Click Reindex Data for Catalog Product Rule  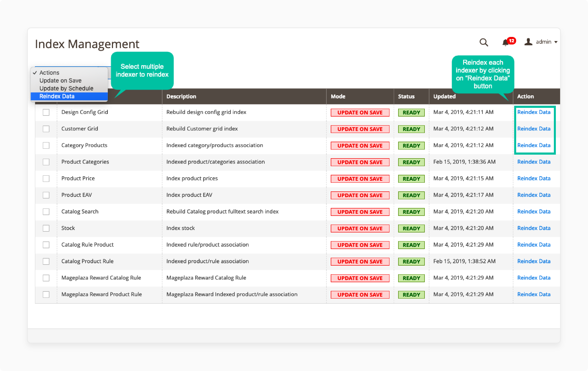(534, 261)
